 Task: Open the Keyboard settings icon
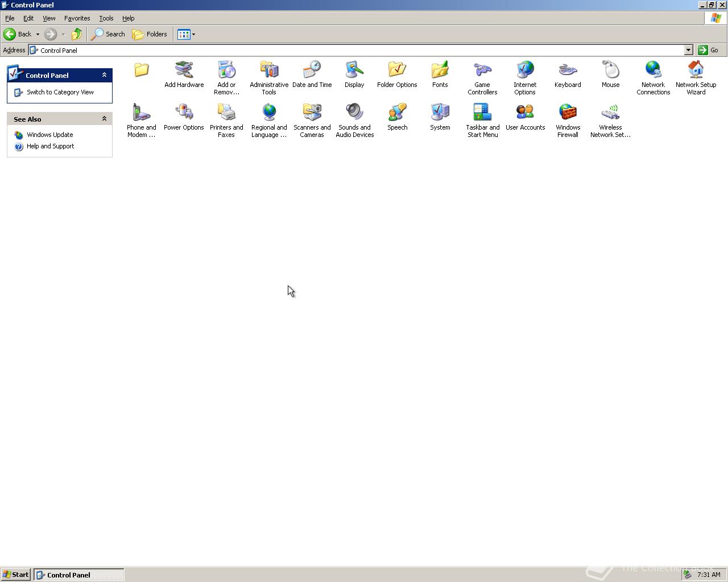568,74
